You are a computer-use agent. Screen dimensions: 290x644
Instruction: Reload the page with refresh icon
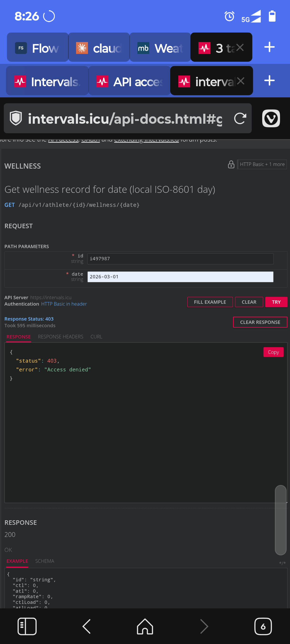click(x=240, y=118)
